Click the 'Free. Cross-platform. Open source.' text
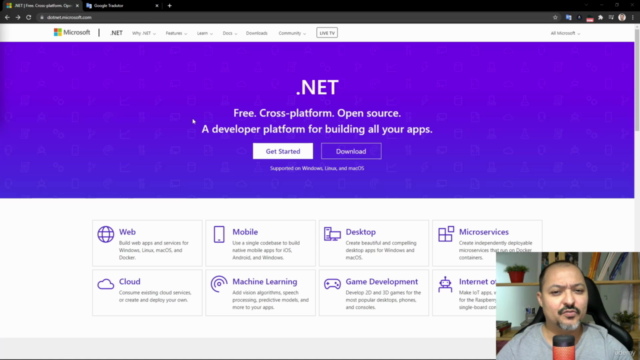Screen dimensions: 640x360 pyautogui.click(x=317, y=113)
